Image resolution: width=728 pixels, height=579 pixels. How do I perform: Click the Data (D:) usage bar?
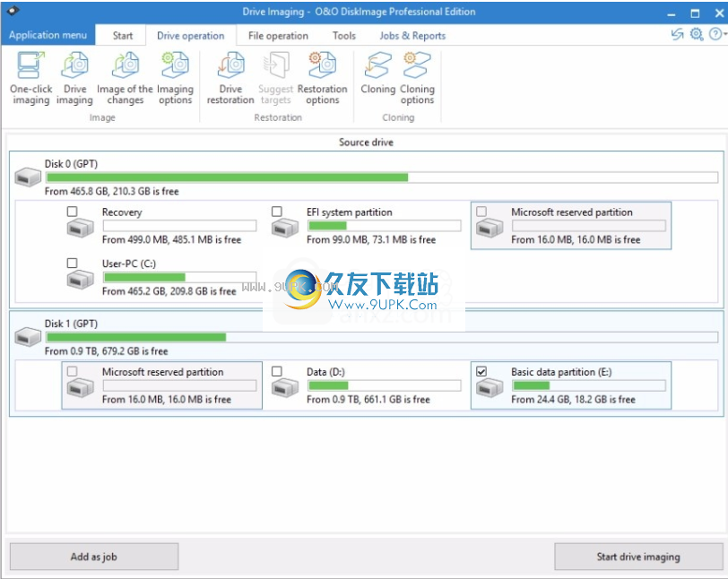[385, 385]
